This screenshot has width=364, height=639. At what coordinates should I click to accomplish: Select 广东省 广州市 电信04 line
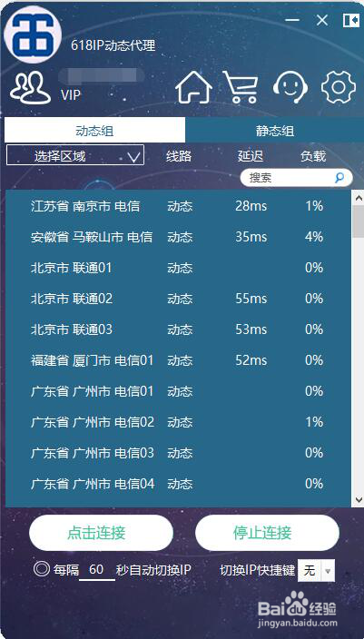pos(178,484)
